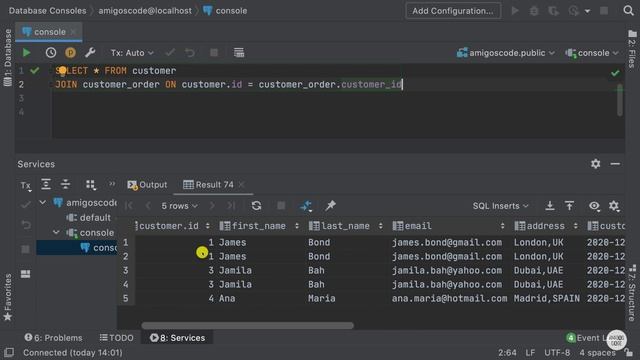Open the Services panel gear settings
The height and width of the screenshot is (360, 640).
[596, 164]
